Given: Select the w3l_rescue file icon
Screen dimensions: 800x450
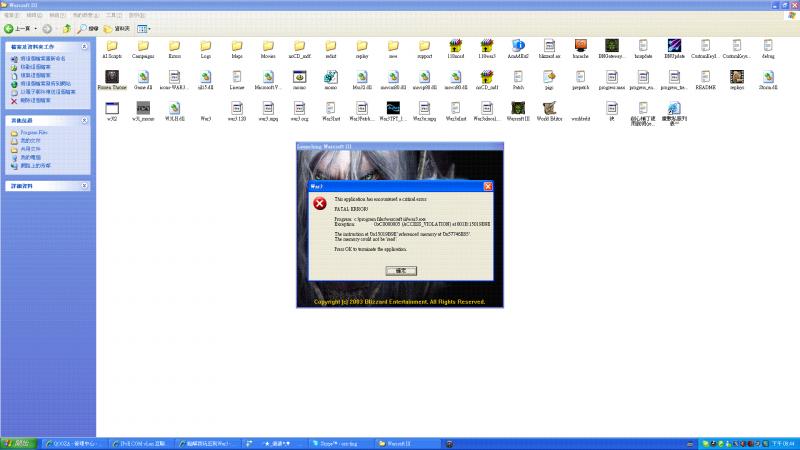Looking at the screenshot, I should click(x=143, y=112).
